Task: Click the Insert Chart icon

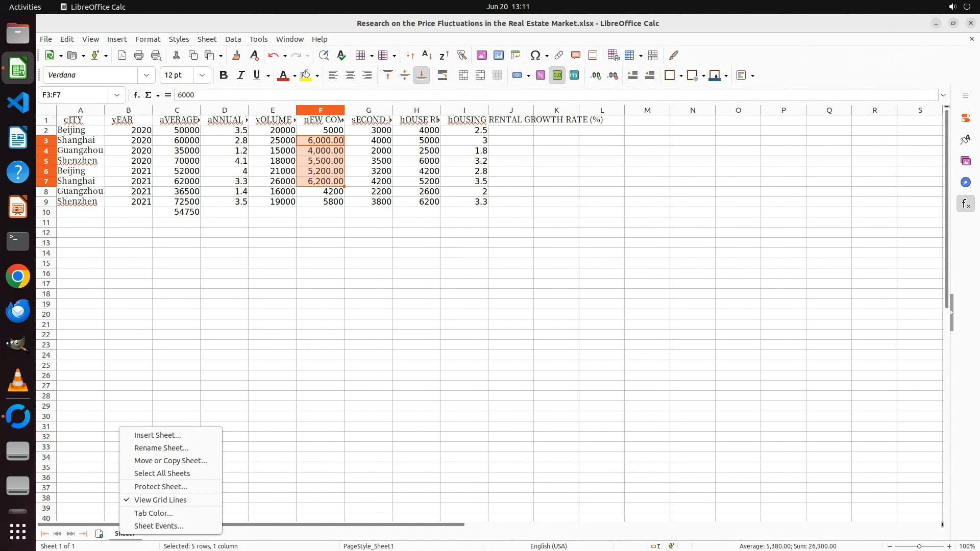Action: [499, 55]
